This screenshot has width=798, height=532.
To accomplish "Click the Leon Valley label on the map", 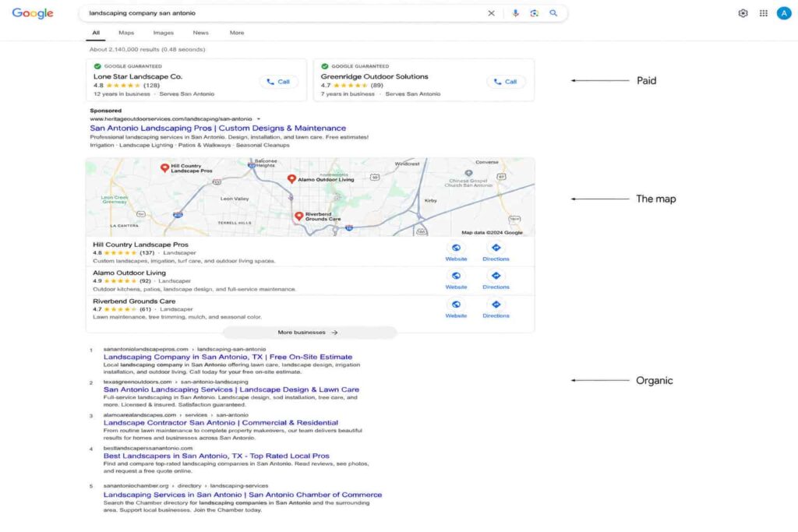I will [x=235, y=199].
